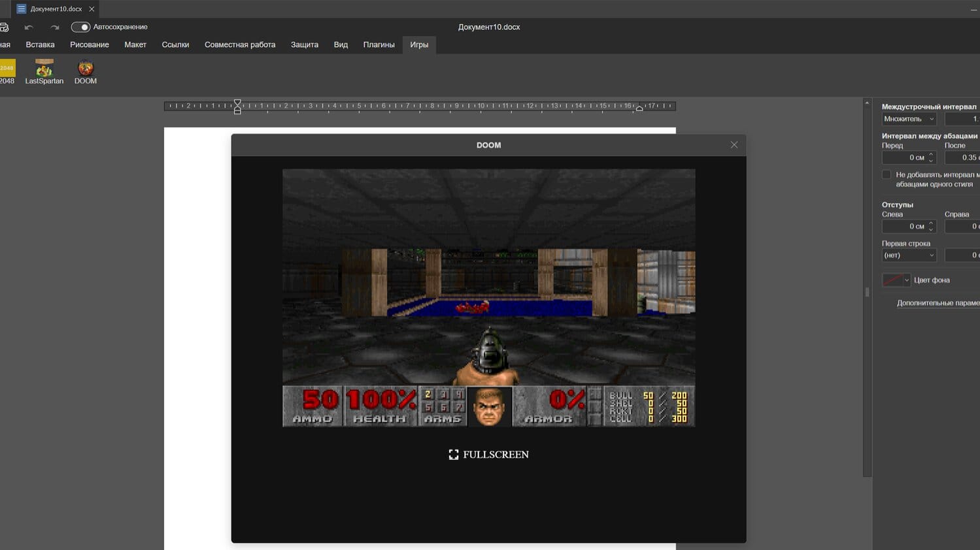Toggle Автосохранение off
This screenshot has width=980, height=550.
click(x=80, y=27)
